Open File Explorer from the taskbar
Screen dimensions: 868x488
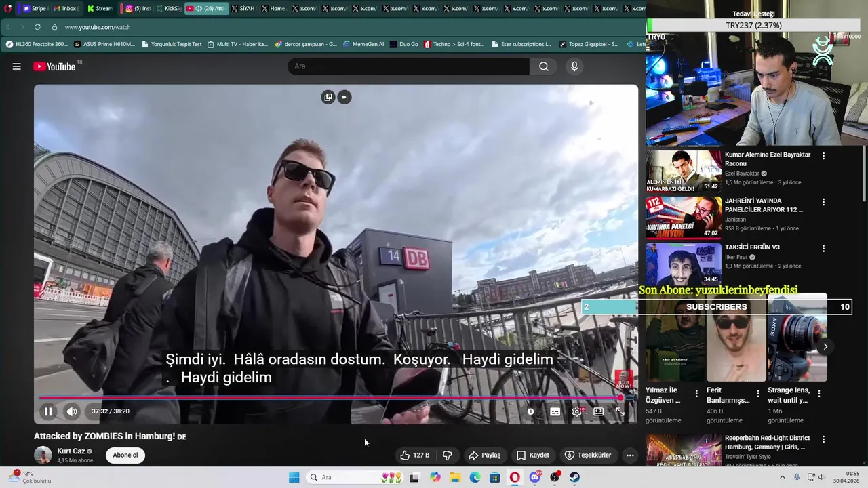[455, 477]
